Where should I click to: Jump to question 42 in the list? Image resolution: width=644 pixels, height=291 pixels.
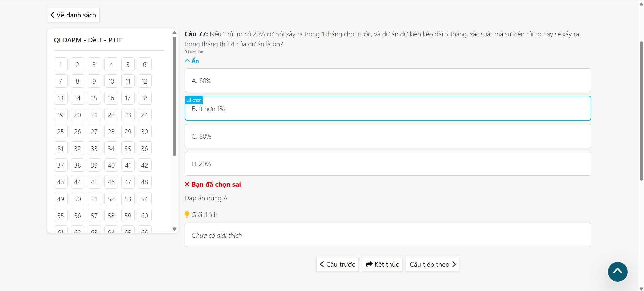click(x=144, y=165)
